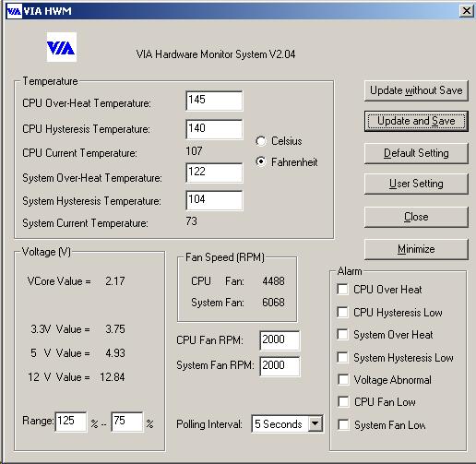Click the Minimize button
This screenshot has width=476, height=464.
coord(416,249)
